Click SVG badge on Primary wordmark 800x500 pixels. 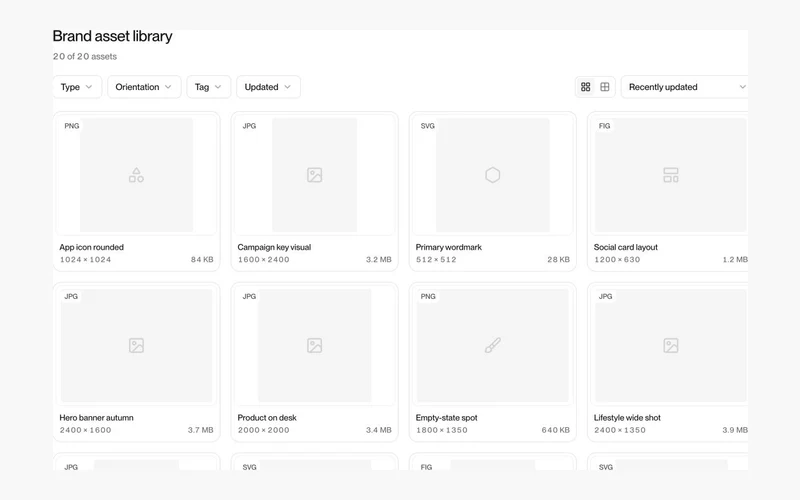coord(428,126)
